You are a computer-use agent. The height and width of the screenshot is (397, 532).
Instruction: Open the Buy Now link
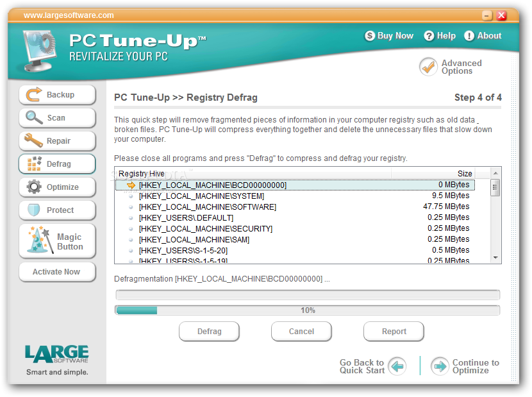pos(389,36)
